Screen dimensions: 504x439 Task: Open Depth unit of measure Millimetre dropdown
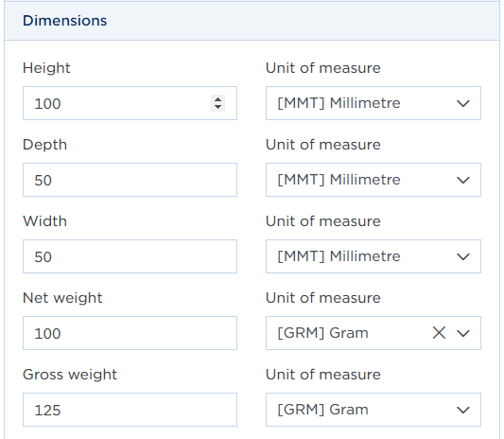point(374,180)
